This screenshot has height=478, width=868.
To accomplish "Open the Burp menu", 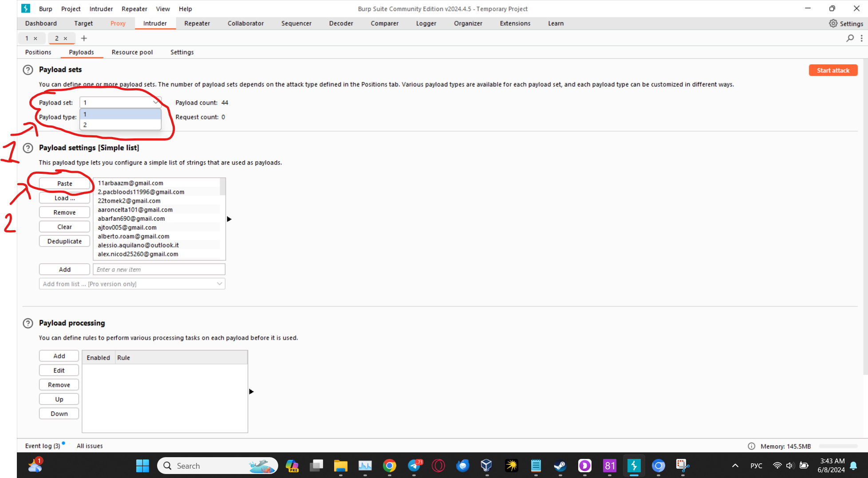I will 45,9.
